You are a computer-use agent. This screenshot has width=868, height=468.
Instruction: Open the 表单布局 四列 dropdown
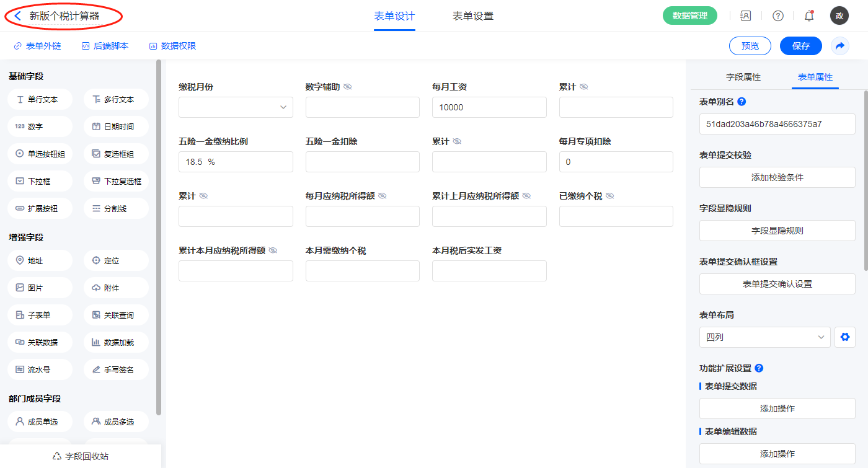[764, 337]
